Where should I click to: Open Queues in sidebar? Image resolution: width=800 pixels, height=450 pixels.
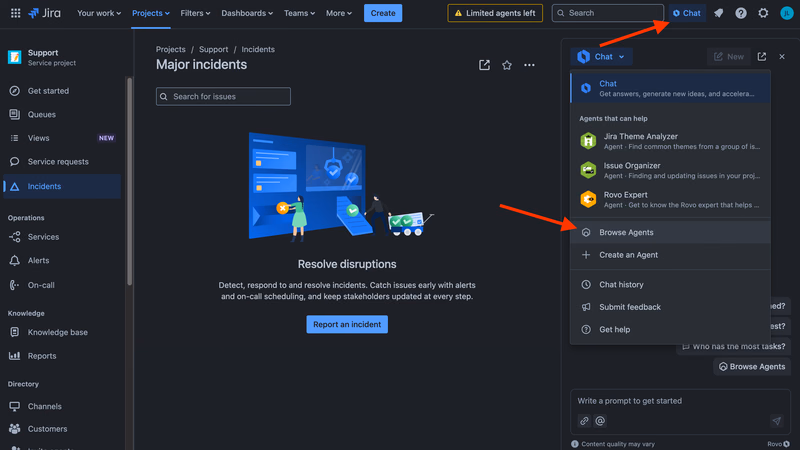pyautogui.click(x=62, y=114)
